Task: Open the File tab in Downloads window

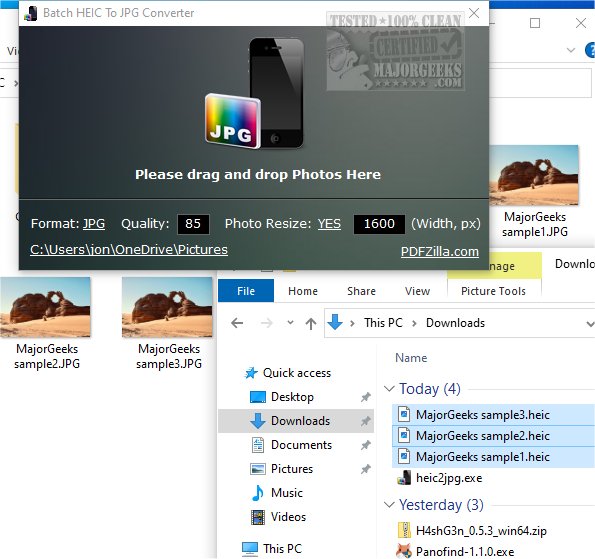Action: coord(246,291)
